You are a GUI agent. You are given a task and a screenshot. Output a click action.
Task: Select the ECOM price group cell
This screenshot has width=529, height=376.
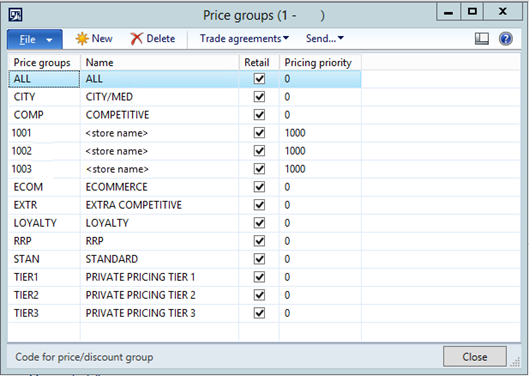(44, 187)
